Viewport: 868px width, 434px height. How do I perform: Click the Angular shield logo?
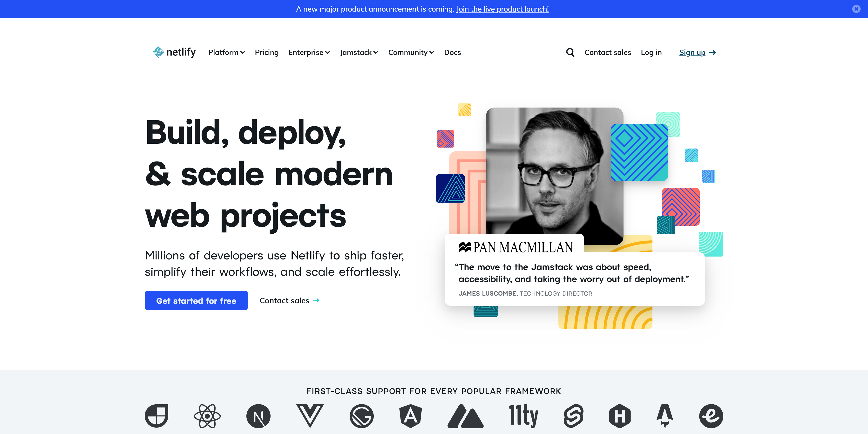click(x=410, y=416)
